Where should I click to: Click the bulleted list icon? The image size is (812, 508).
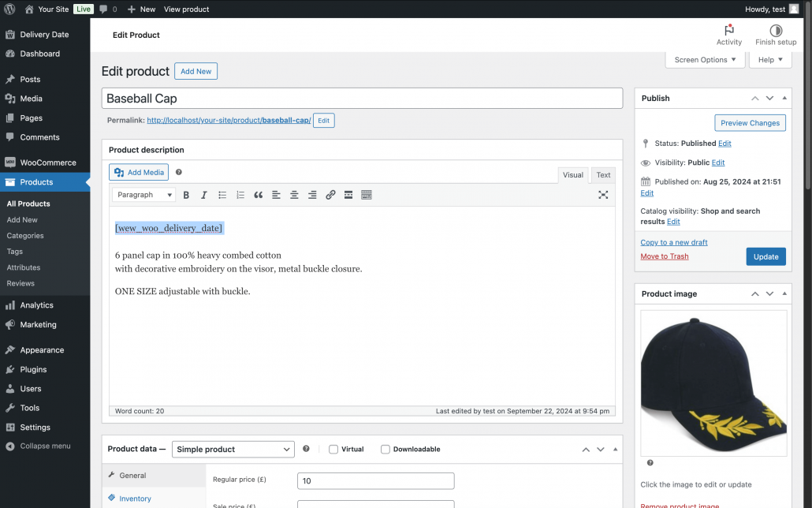point(222,195)
